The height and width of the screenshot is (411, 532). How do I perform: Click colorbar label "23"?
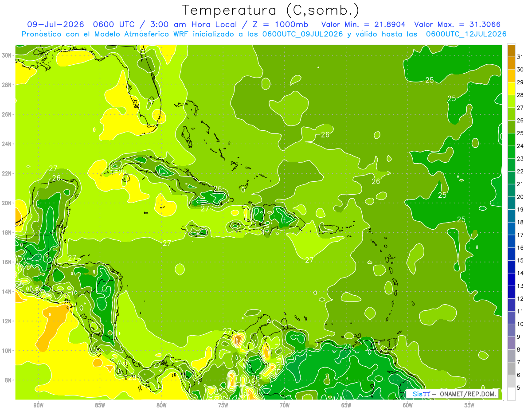(520, 159)
